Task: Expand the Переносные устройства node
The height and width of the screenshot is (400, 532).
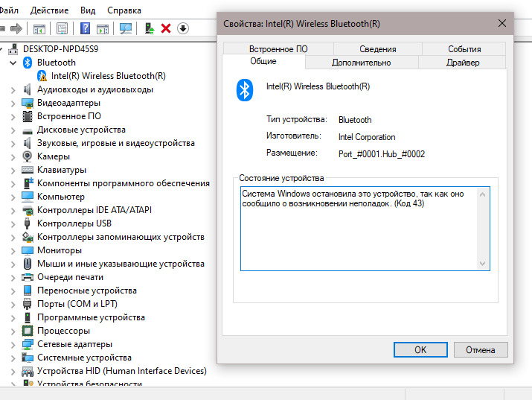Action: click(13, 291)
